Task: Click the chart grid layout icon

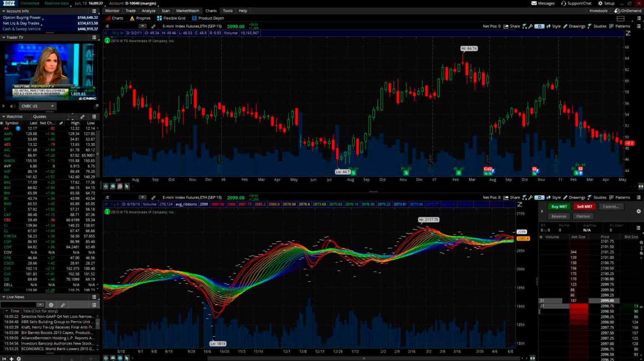Action: click(x=621, y=18)
